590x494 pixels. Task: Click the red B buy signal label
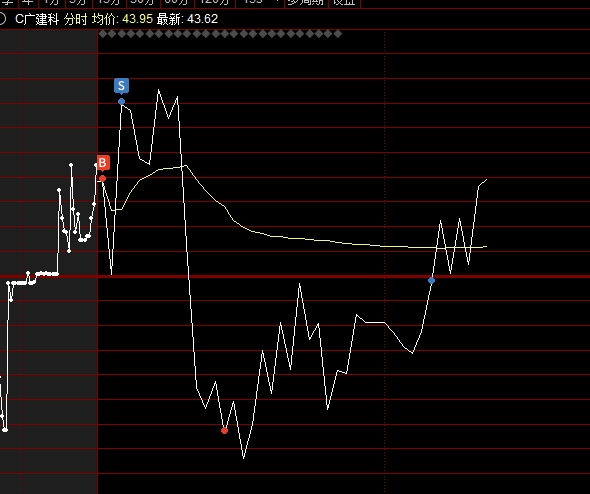coord(103,163)
